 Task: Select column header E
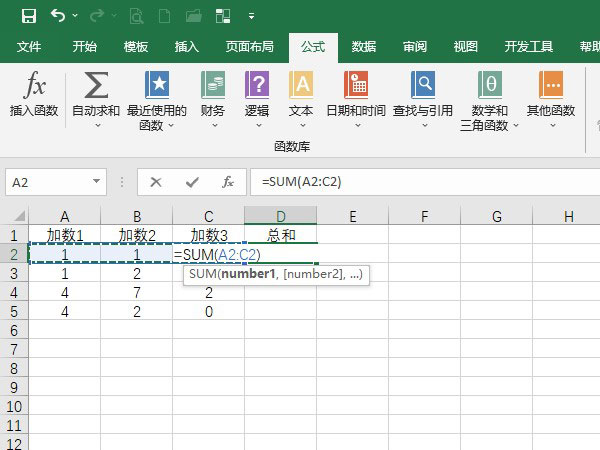pos(353,217)
